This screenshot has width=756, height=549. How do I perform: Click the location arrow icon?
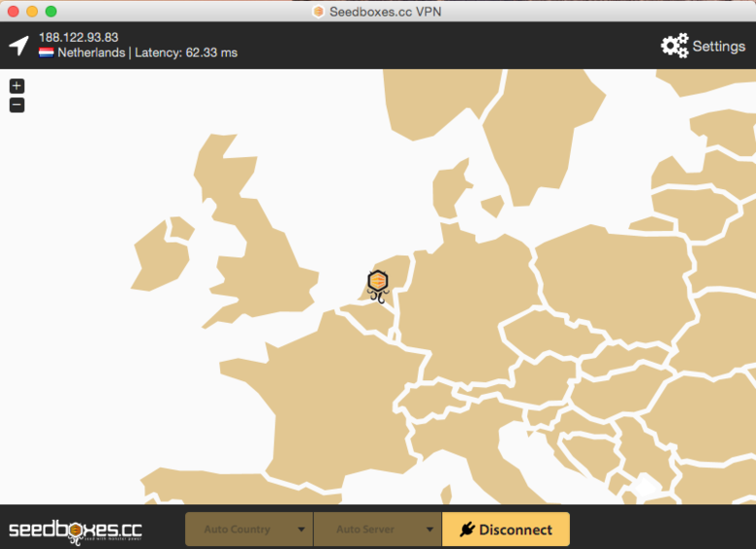(x=18, y=46)
